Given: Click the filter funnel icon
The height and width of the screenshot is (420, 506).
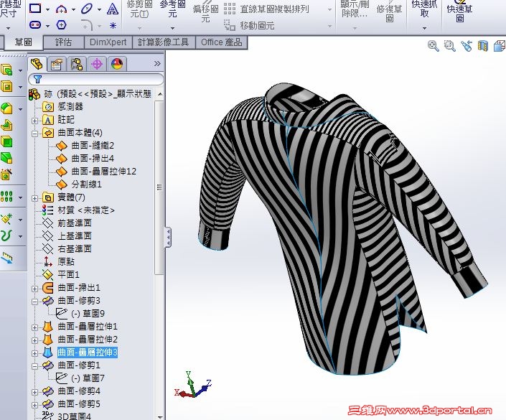Looking at the screenshot, I should click(x=37, y=79).
